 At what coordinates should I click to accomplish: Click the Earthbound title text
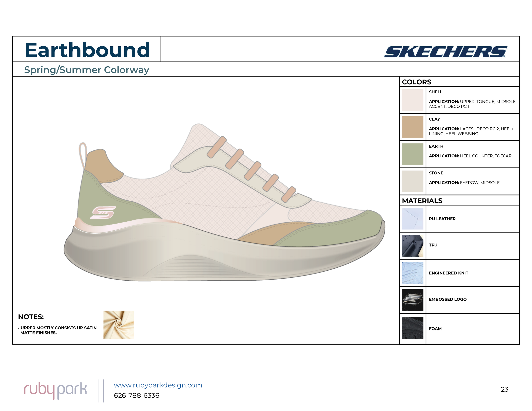pyautogui.click(x=87, y=50)
